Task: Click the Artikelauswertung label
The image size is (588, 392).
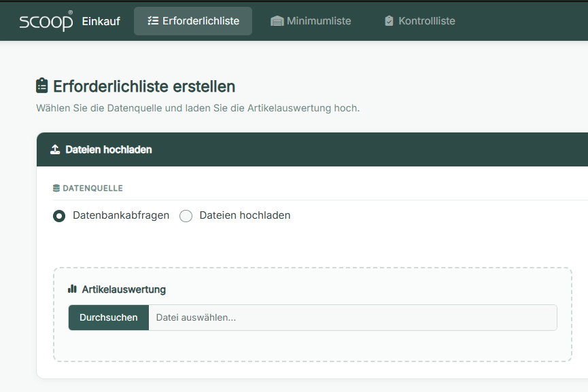Action: (x=124, y=289)
